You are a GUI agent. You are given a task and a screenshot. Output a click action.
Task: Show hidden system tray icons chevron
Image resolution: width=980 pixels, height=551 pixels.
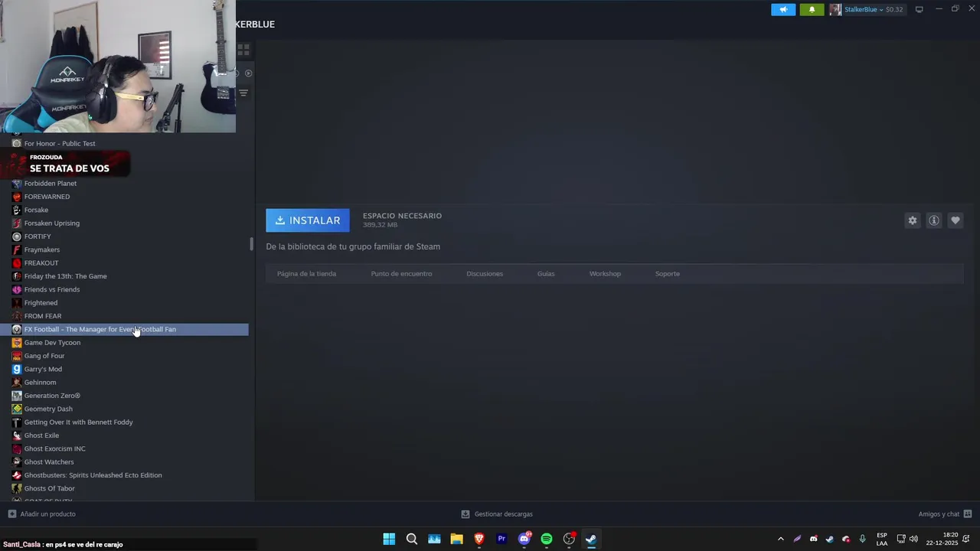(780, 539)
